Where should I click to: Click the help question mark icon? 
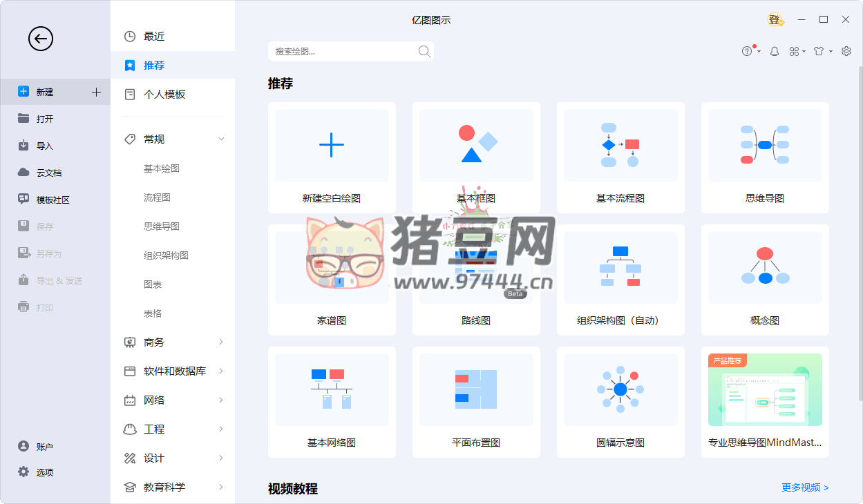(747, 51)
